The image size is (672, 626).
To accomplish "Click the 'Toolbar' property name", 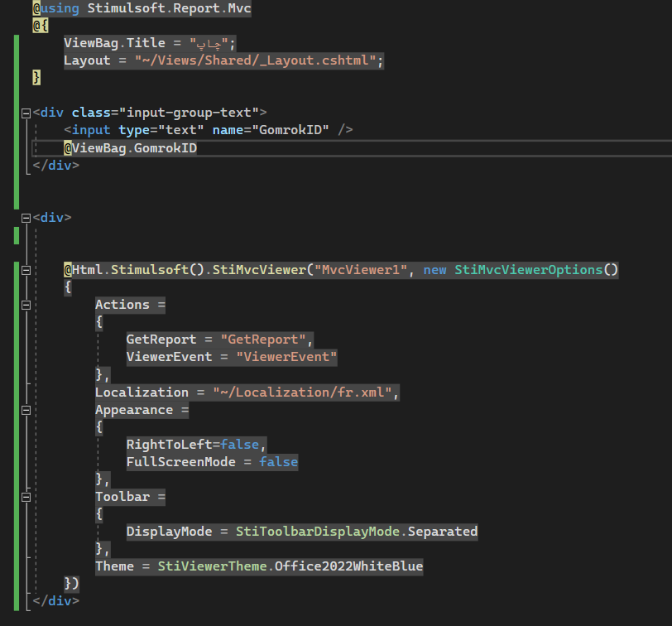I will [122, 497].
